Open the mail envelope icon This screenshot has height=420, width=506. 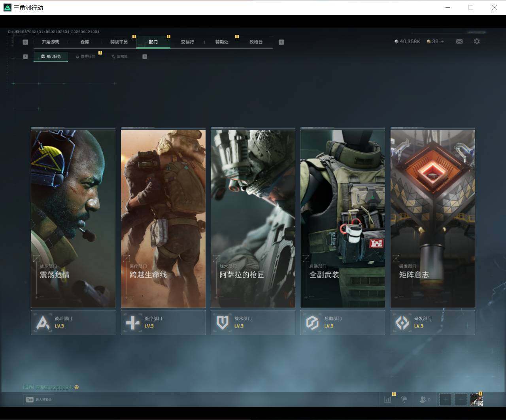[459, 41]
